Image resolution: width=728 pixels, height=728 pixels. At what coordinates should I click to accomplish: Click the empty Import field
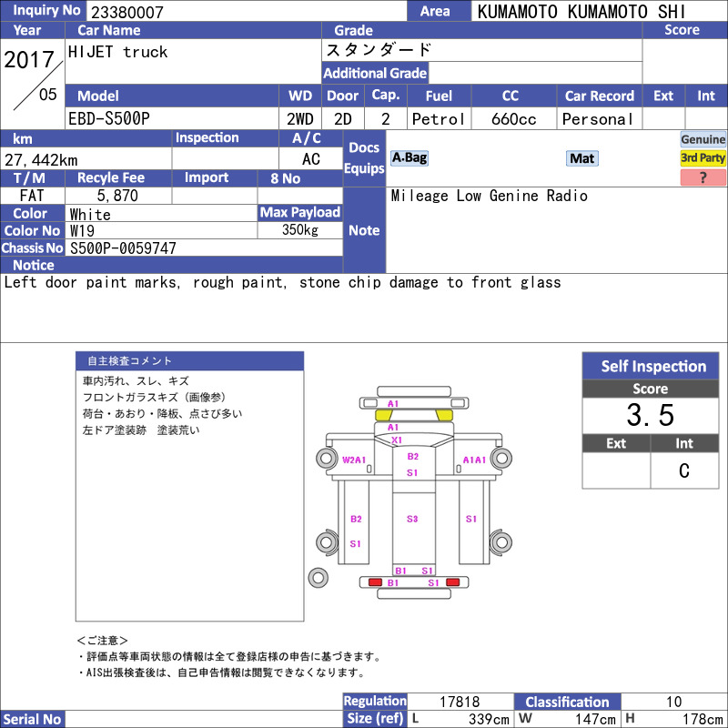[x=215, y=196]
